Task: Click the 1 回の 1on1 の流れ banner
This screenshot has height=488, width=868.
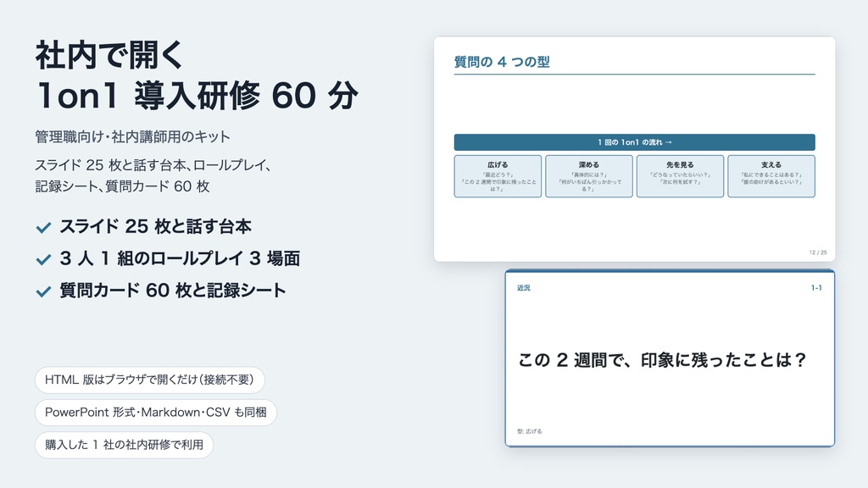Action: [634, 142]
